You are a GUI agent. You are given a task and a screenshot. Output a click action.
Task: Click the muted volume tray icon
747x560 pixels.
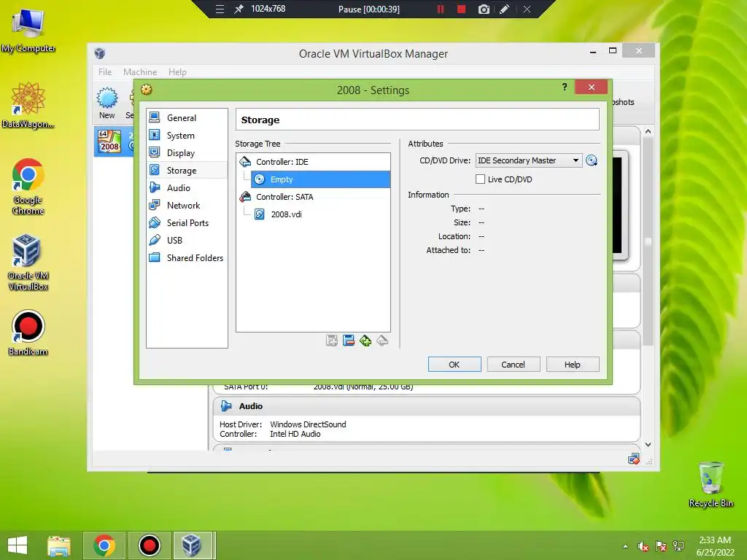tap(643, 546)
